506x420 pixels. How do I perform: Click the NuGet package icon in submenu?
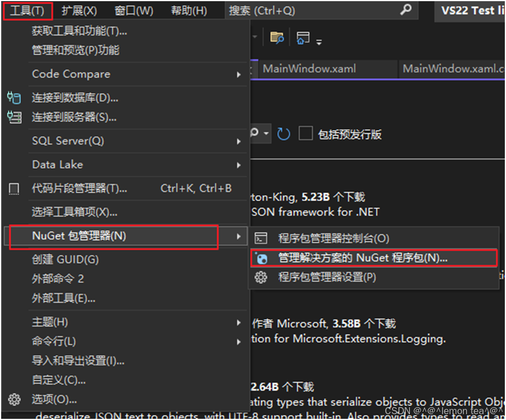click(261, 258)
